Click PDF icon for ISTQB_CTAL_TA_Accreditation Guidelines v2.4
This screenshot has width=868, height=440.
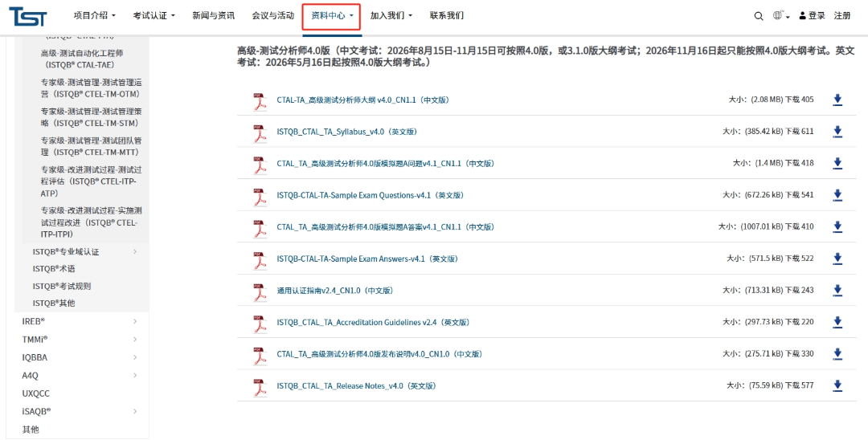coord(260,324)
